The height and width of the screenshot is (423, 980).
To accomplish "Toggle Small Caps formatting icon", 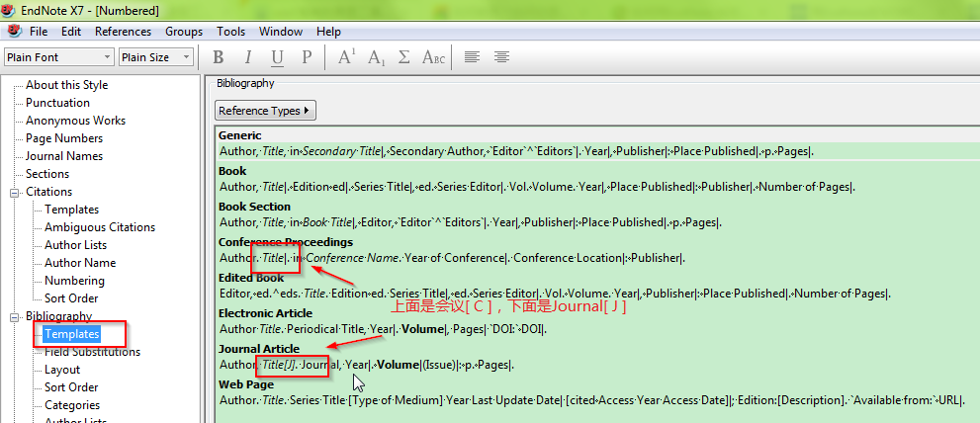I will click(x=434, y=57).
